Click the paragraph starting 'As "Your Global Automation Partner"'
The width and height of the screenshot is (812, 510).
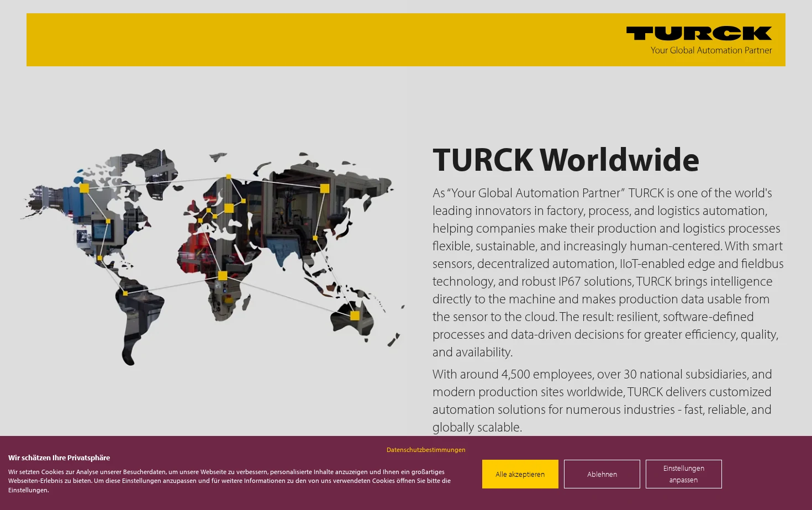tap(608, 272)
